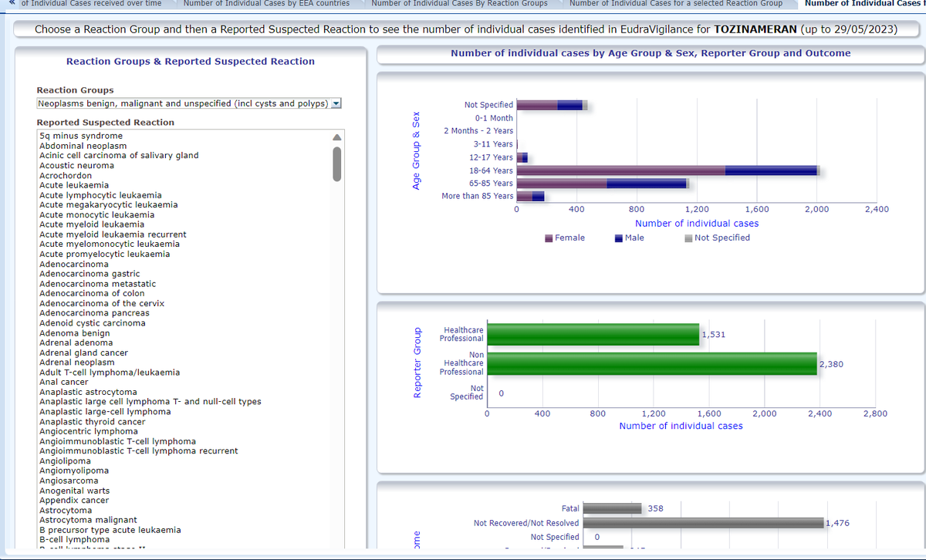Viewport: 926px width, 560px height.
Task: Select B-cell lymphoma reaction entry
Action: point(74,540)
